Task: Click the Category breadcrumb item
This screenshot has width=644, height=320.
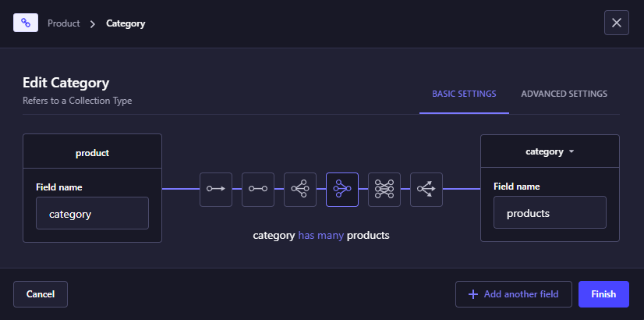Action: 126,23
